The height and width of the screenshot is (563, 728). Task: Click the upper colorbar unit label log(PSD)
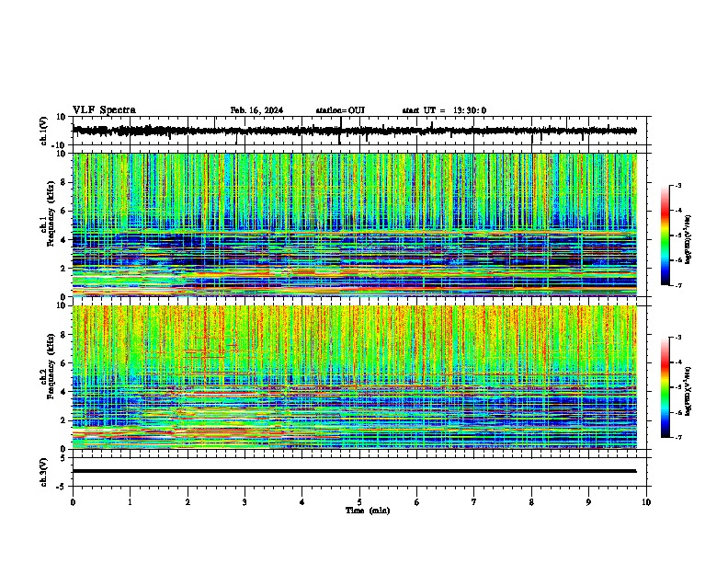coord(688,239)
